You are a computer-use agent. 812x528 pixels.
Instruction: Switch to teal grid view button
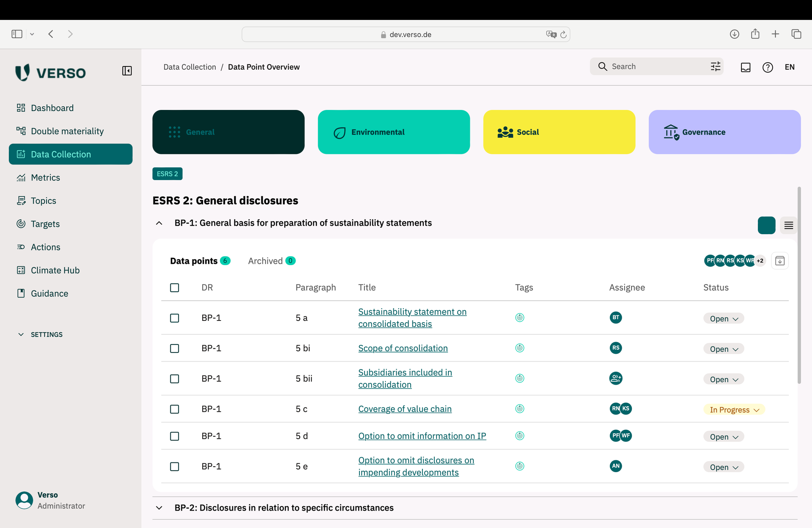coord(766,225)
